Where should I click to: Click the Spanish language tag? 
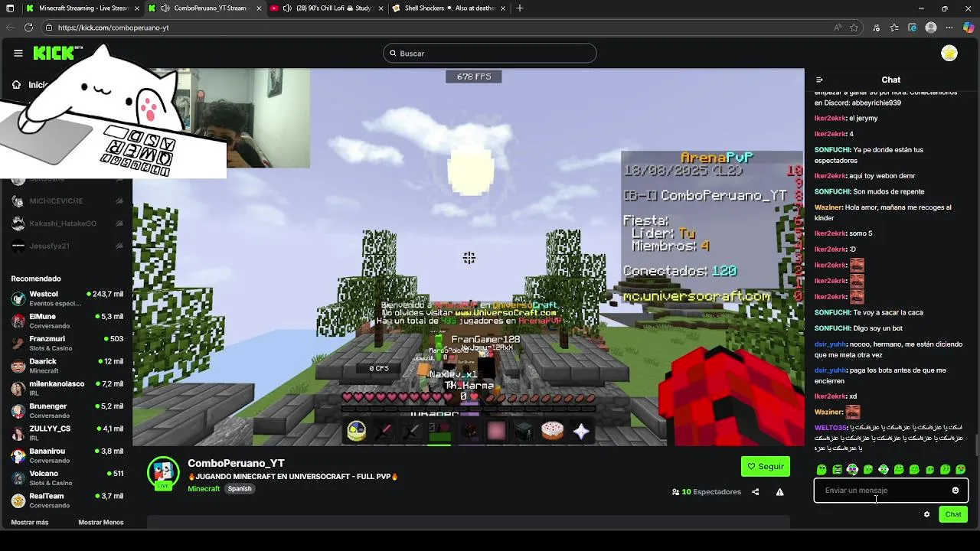tap(240, 489)
